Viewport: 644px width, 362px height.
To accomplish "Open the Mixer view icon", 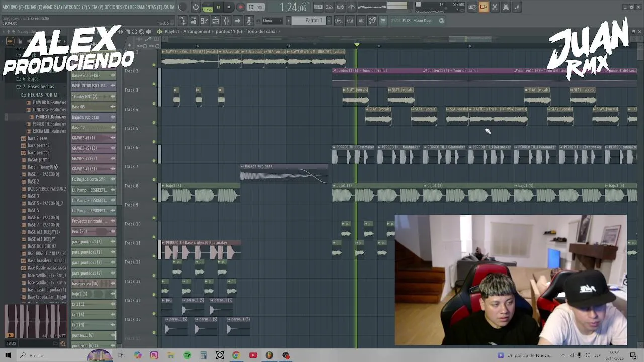I will [x=227, y=21].
